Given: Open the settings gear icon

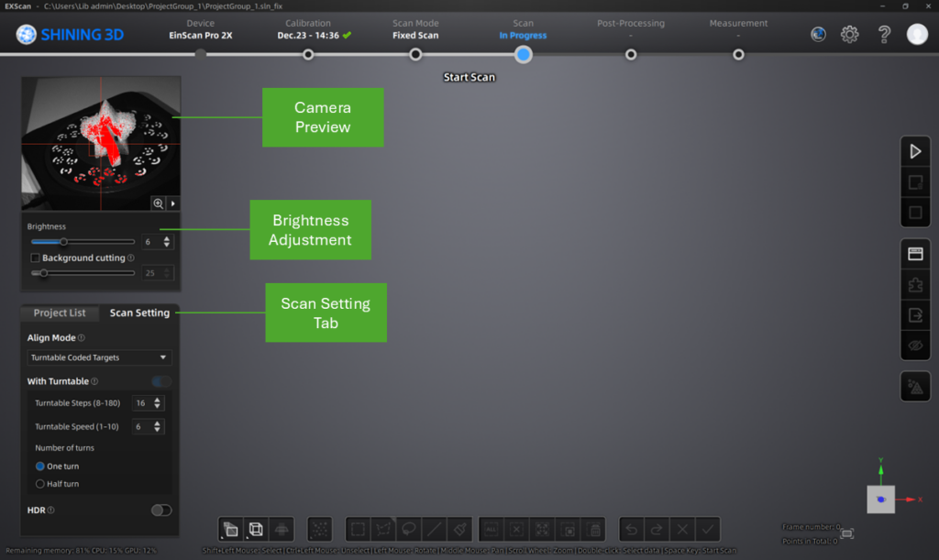Looking at the screenshot, I should click(x=850, y=35).
